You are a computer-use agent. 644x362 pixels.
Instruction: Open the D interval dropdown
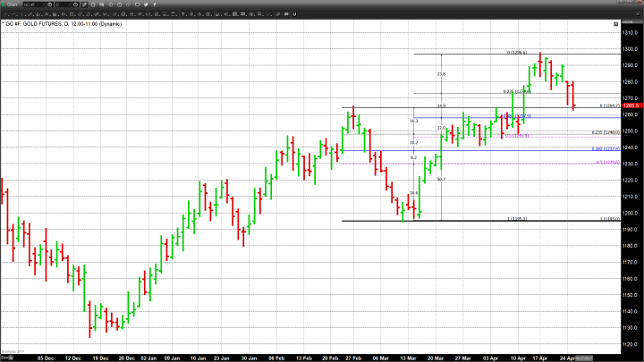click(x=72, y=4)
